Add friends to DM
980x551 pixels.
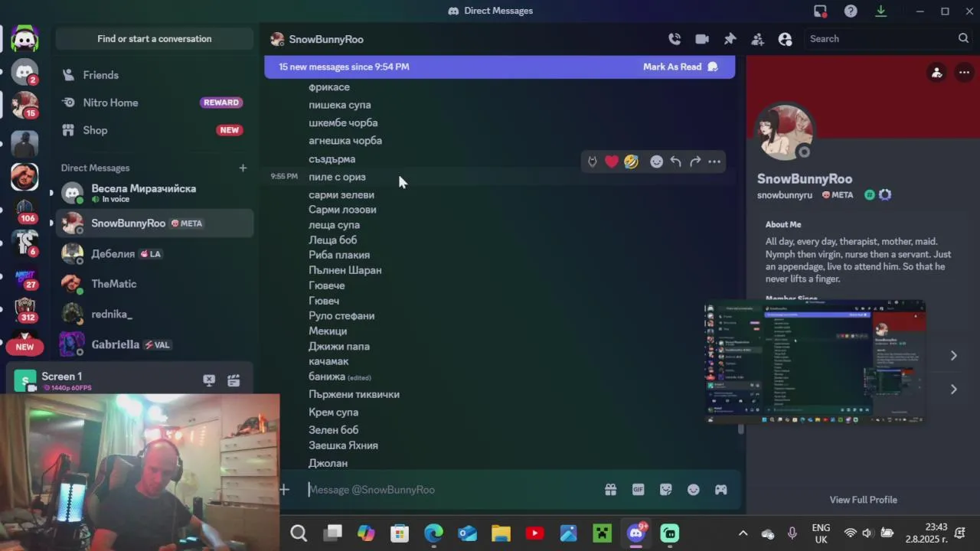click(x=757, y=39)
